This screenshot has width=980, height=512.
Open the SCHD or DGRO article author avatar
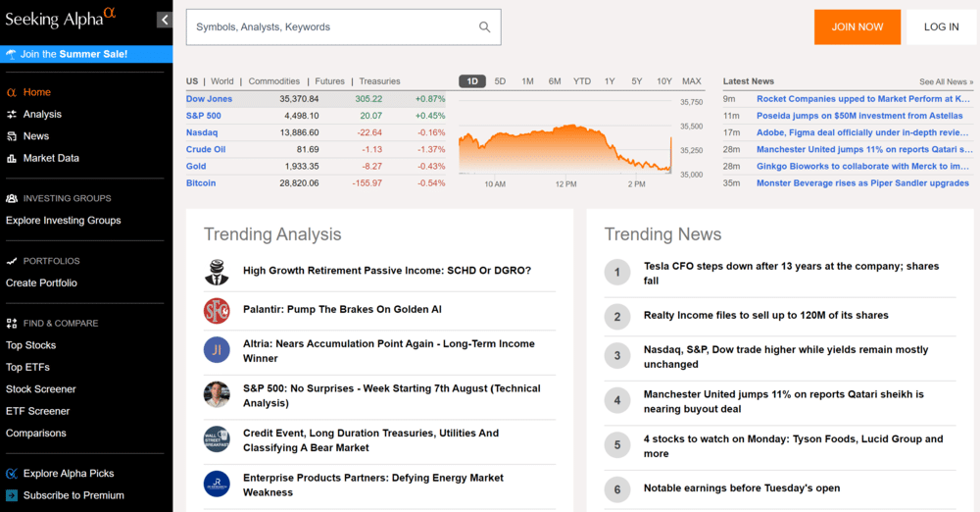click(x=217, y=272)
